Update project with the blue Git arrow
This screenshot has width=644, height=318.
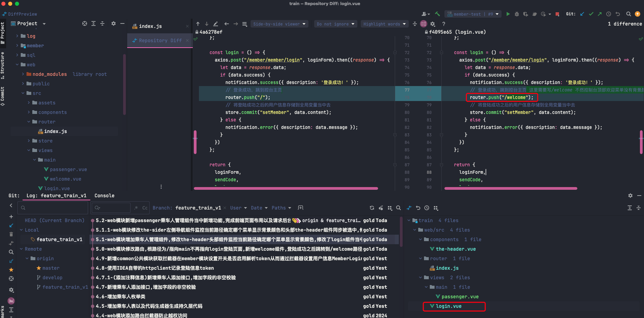tap(582, 14)
